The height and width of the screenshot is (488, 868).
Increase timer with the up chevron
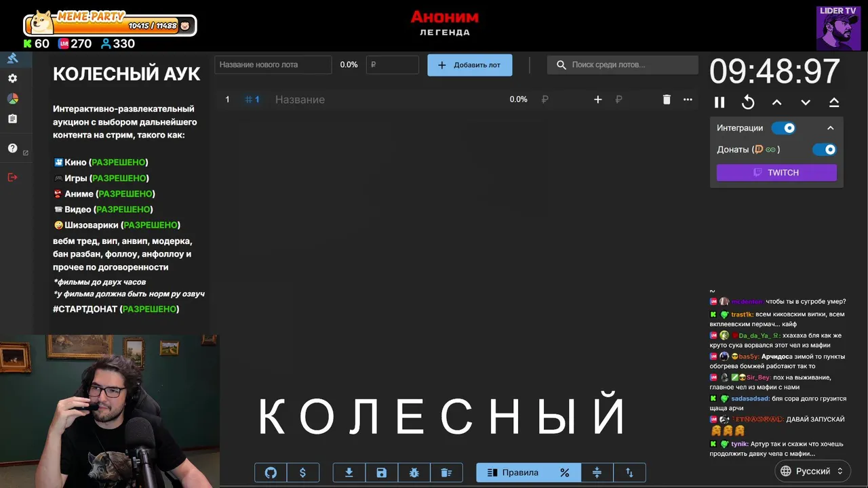pyautogui.click(x=777, y=102)
